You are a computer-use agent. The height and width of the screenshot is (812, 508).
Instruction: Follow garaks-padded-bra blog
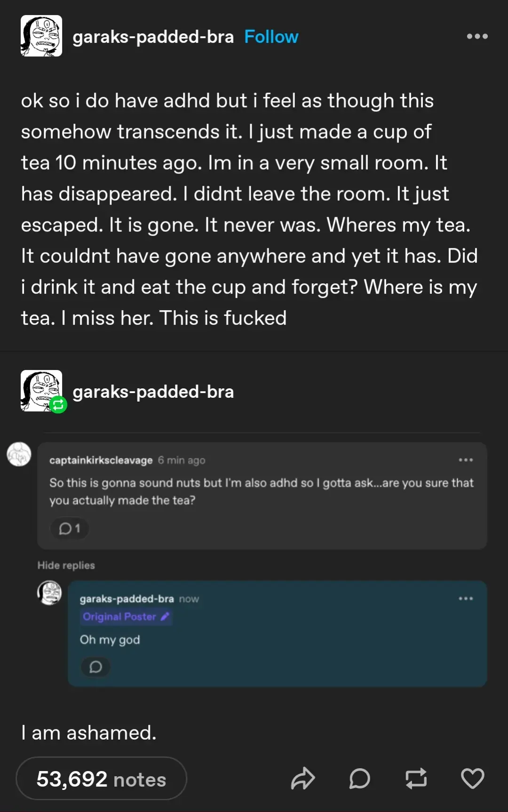[271, 37]
